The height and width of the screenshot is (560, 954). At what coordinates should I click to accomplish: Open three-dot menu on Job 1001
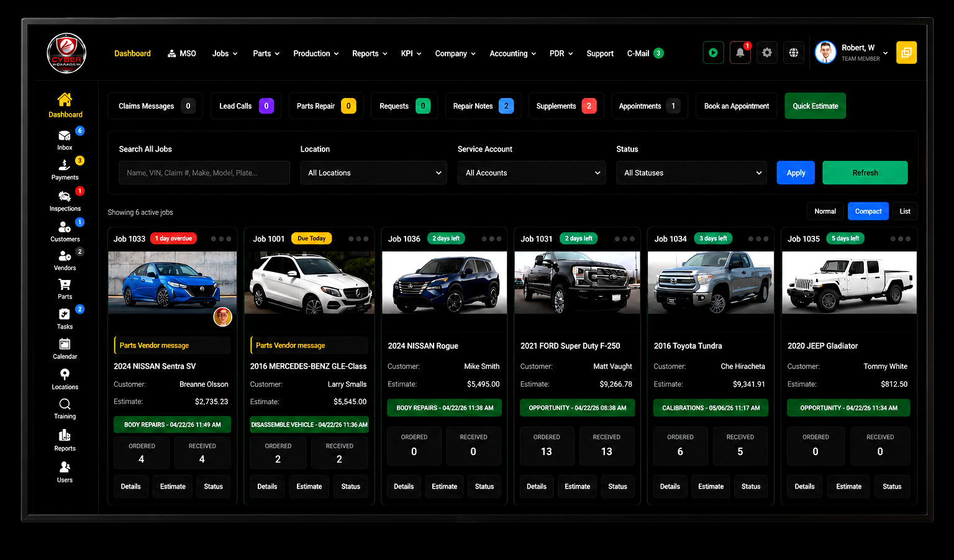pyautogui.click(x=358, y=239)
